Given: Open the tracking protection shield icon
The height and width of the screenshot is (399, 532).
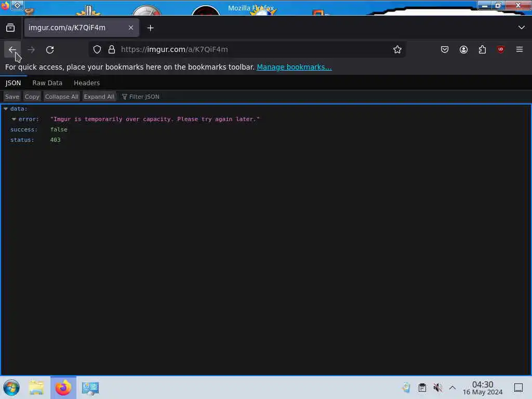Looking at the screenshot, I should (97, 49).
